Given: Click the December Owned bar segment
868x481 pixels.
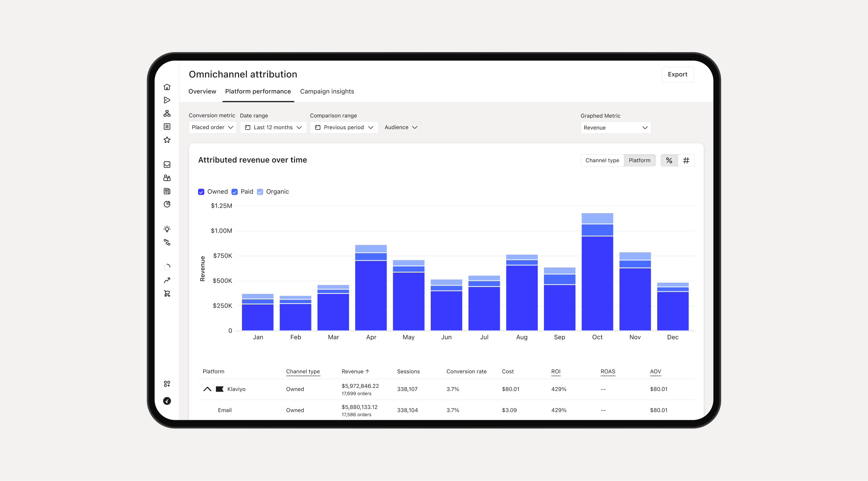Looking at the screenshot, I should coord(673,311).
